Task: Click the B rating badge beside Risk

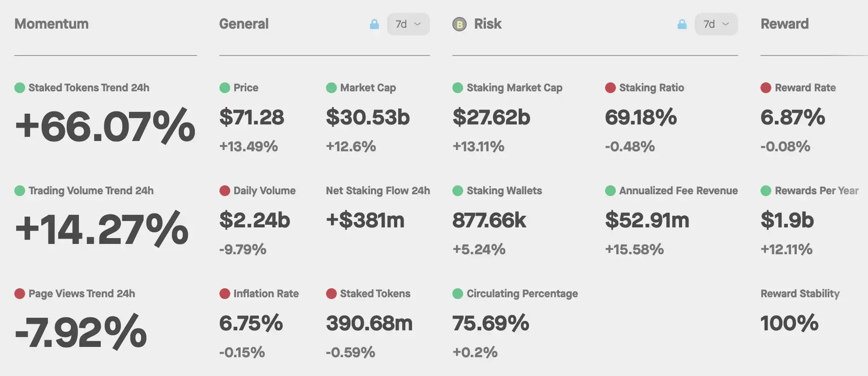Action: [x=460, y=24]
